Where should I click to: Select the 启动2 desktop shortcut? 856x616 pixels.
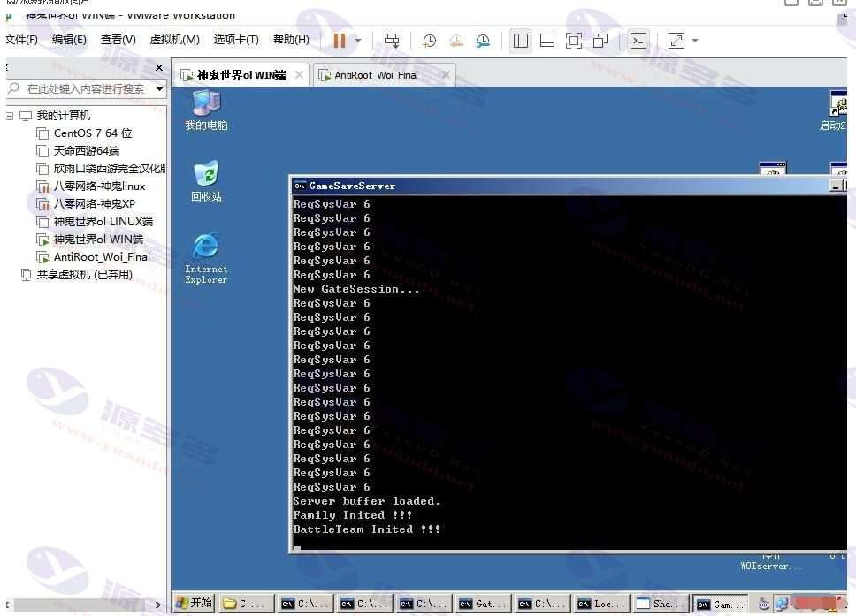point(834,111)
